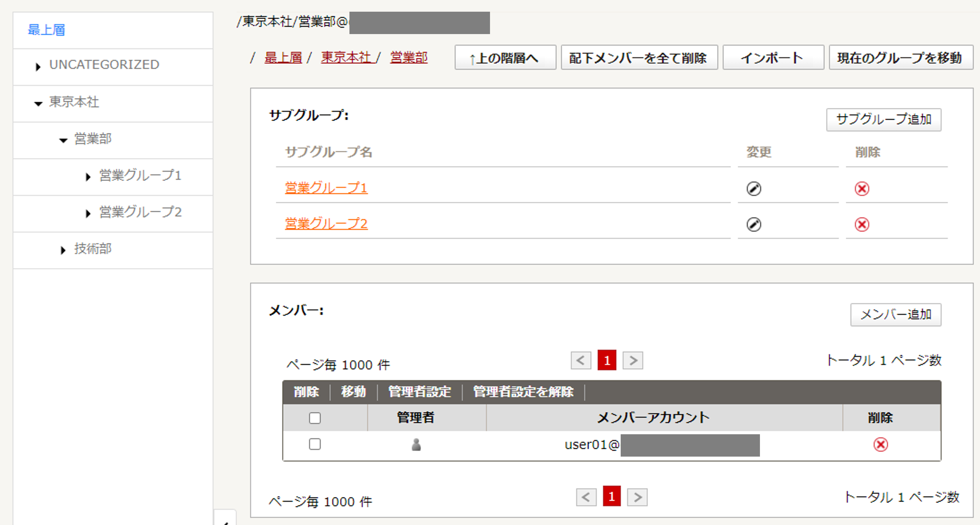980x525 pixels.
Task: Delete subgroup 営業グループ2 with red X
Action: [x=862, y=224]
